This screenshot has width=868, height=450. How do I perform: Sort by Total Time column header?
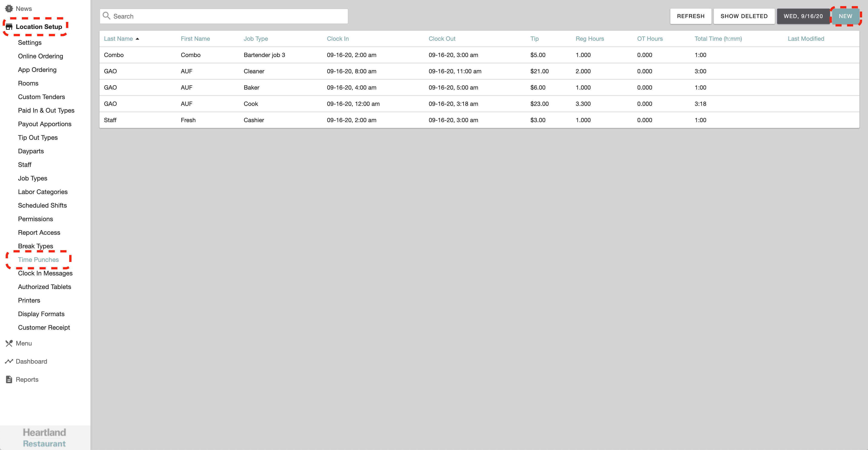718,38
